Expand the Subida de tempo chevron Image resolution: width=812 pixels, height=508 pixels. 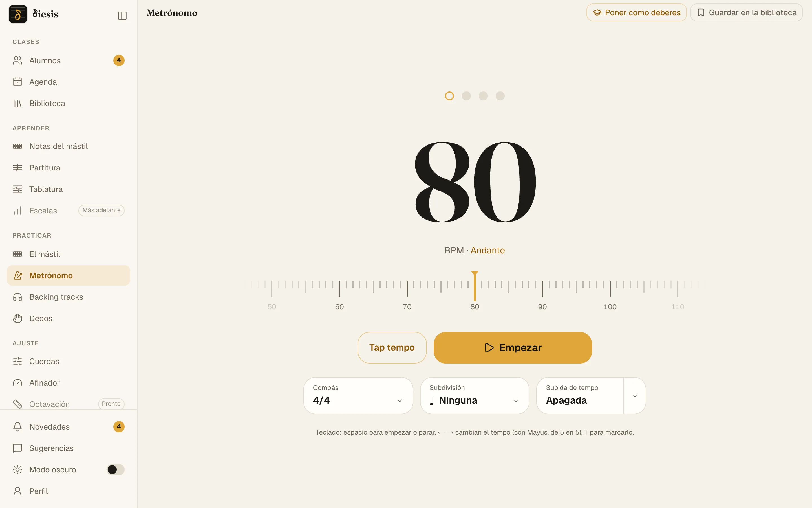tap(634, 395)
